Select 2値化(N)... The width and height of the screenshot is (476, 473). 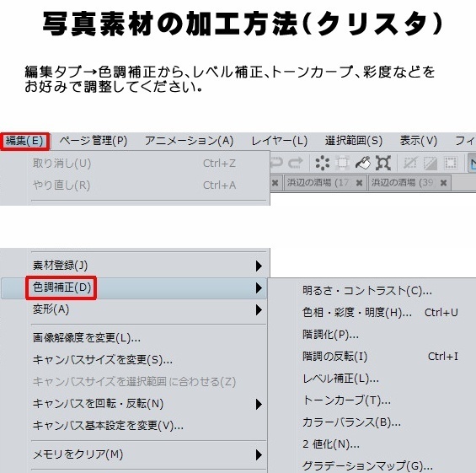click(372, 444)
